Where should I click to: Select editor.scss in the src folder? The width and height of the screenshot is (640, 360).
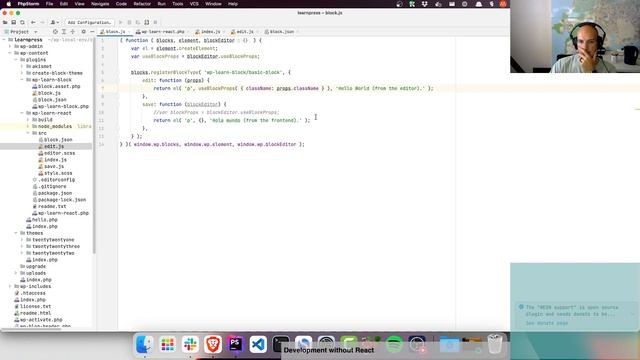[56, 153]
